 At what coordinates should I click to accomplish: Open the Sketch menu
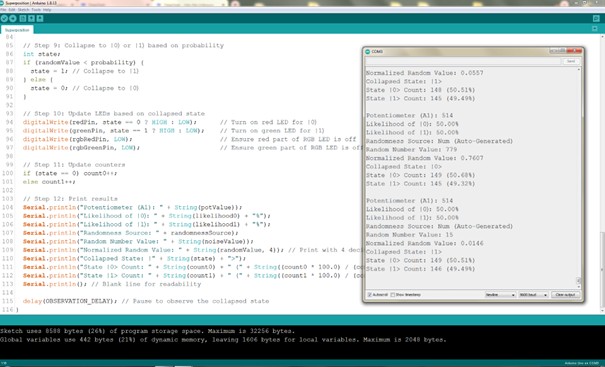tap(23, 10)
